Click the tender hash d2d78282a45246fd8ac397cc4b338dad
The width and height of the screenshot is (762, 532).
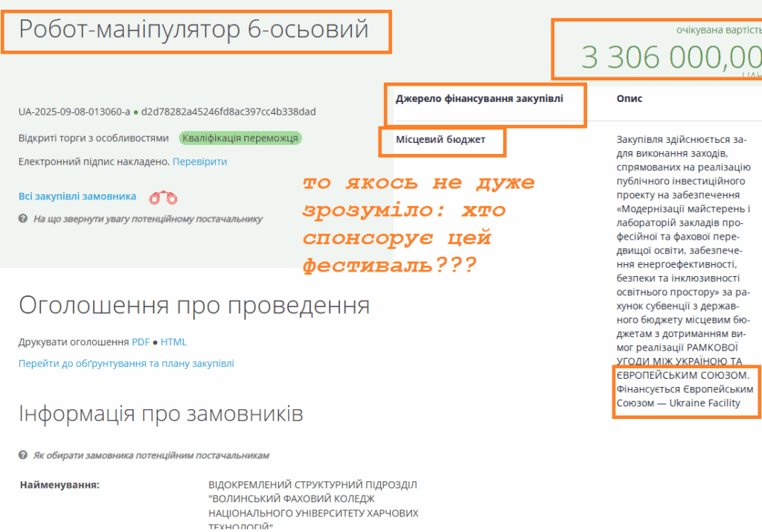coord(228,112)
